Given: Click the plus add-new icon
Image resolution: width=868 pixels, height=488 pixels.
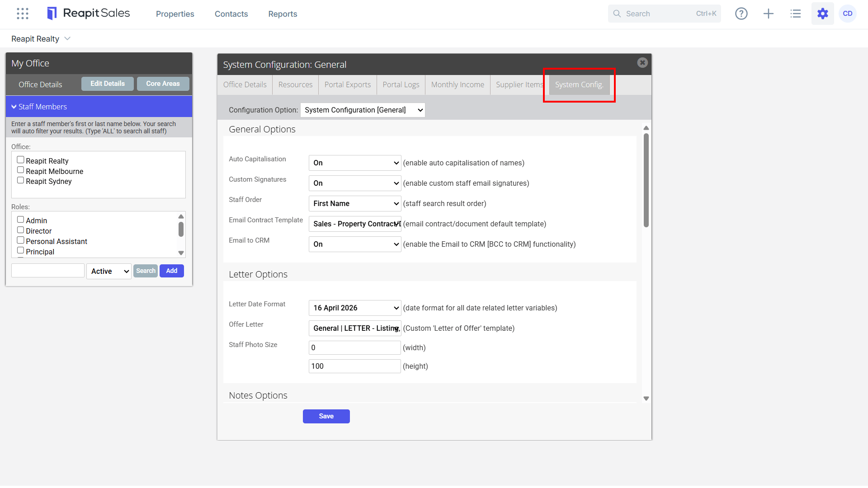Looking at the screenshot, I should [769, 14].
